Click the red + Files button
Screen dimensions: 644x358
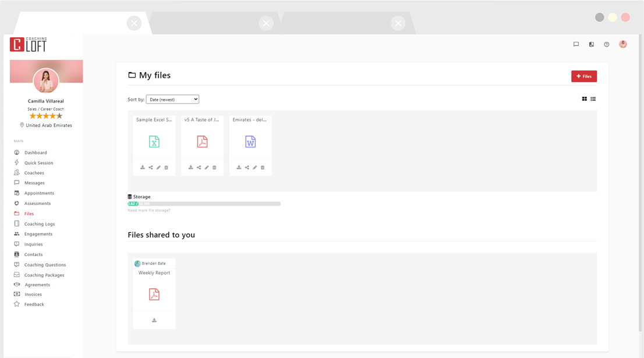583,76
